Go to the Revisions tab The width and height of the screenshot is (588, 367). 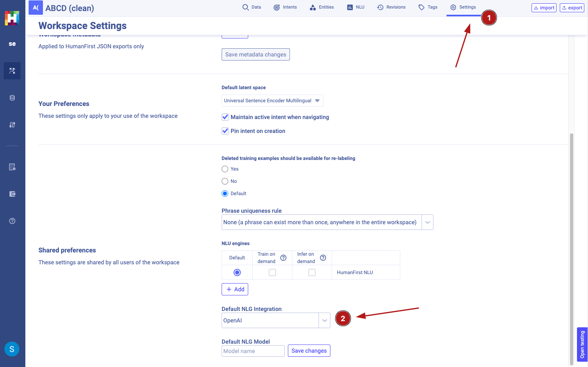click(391, 7)
